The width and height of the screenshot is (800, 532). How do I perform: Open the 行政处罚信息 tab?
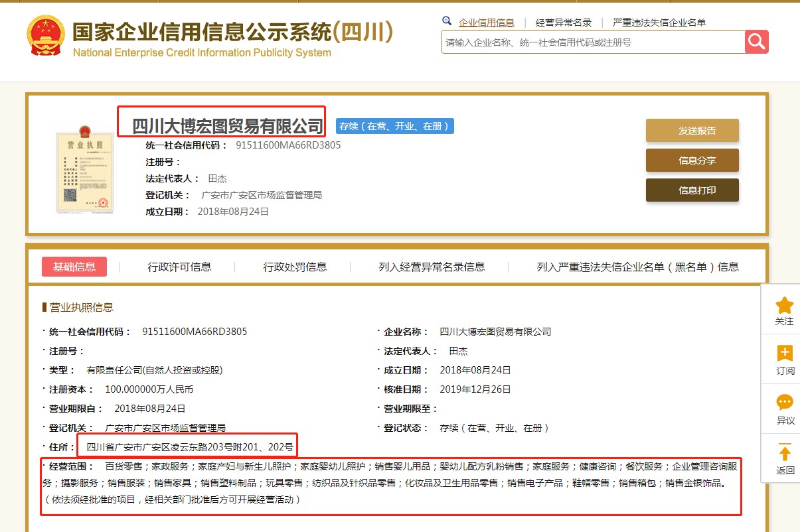pos(295,267)
